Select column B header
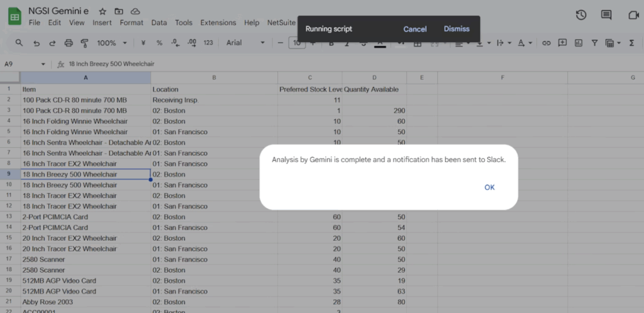644x313 pixels. tap(214, 77)
